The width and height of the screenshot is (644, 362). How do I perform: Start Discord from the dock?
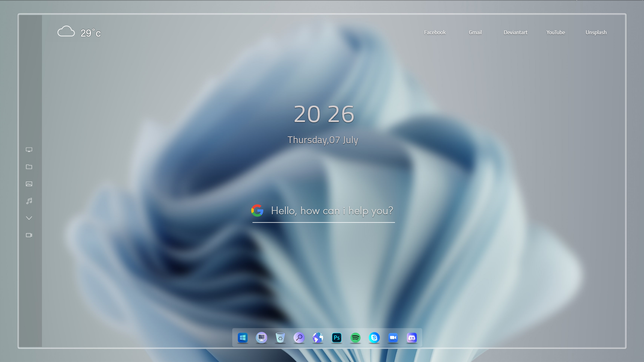coord(412,338)
